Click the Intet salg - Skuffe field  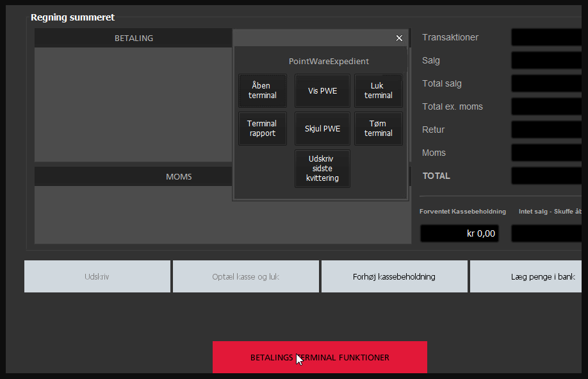click(x=548, y=233)
